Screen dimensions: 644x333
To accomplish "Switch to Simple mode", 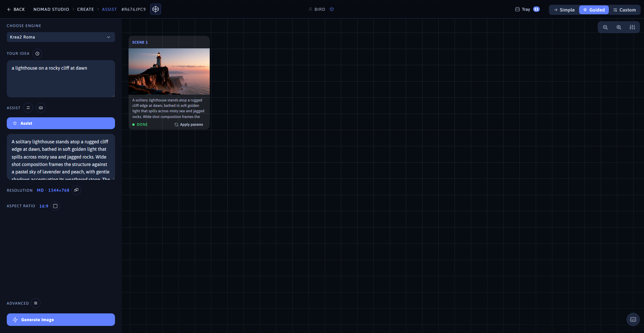I will pos(564,10).
